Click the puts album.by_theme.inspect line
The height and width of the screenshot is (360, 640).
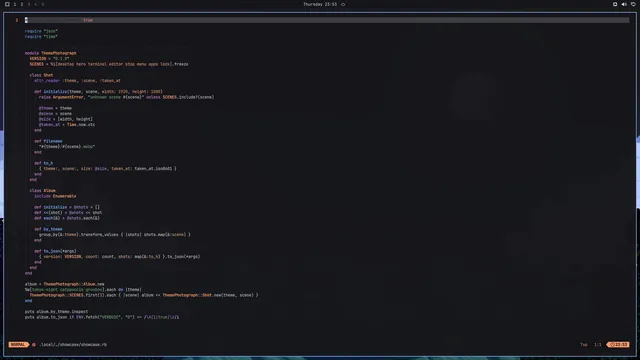tap(56, 311)
